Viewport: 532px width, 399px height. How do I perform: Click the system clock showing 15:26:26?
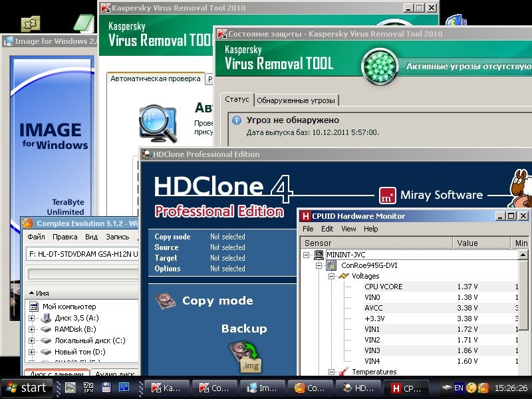511,388
